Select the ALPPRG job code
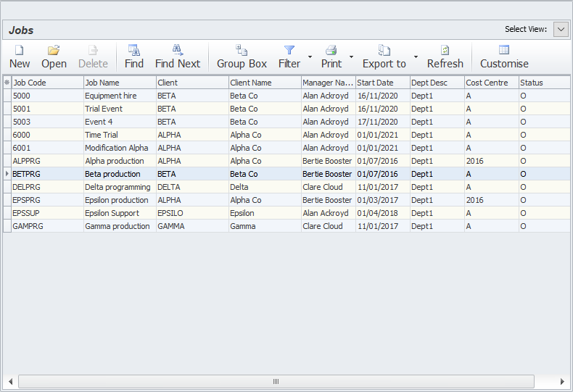This screenshot has width=573, height=392. pyautogui.click(x=47, y=161)
